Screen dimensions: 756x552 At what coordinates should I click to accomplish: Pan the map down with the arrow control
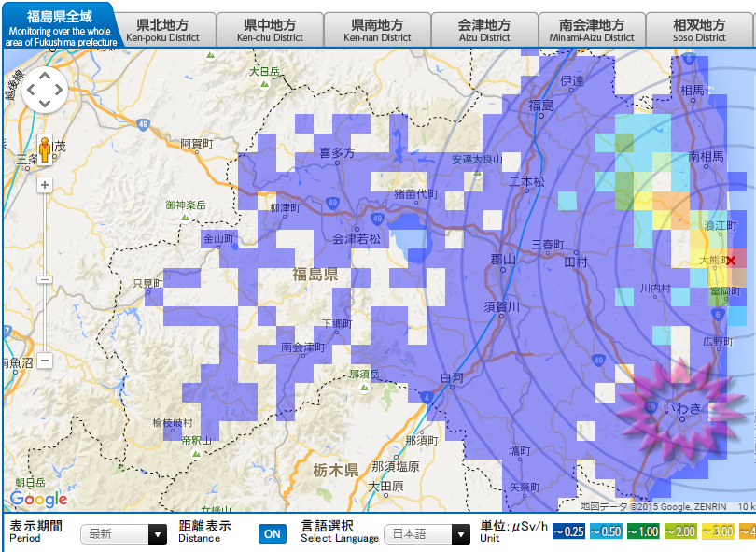(45, 103)
